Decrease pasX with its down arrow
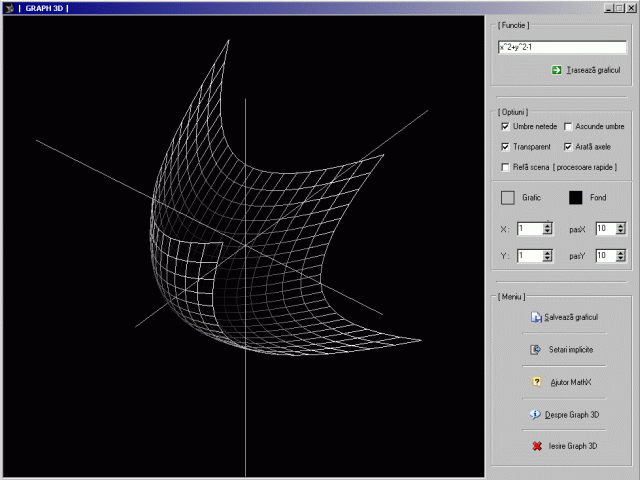The height and width of the screenshot is (480, 640). tap(620, 231)
